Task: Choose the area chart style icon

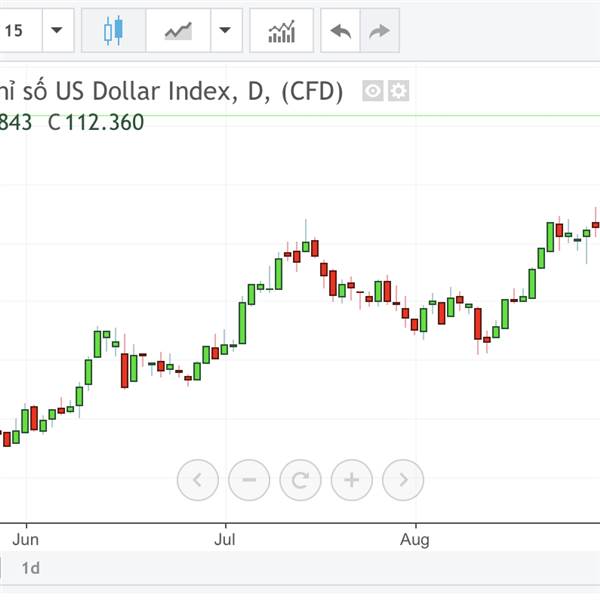Action: pos(178,31)
